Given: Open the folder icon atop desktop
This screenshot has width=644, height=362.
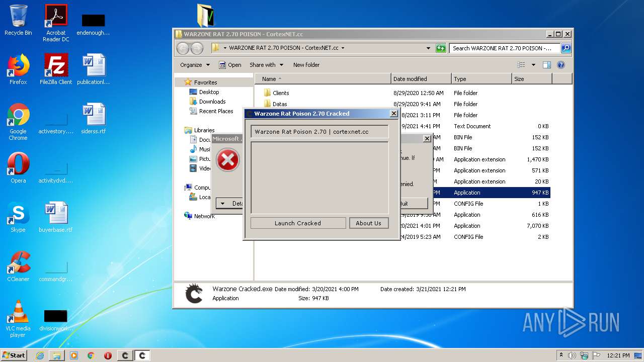Looking at the screenshot, I should coord(205,15).
